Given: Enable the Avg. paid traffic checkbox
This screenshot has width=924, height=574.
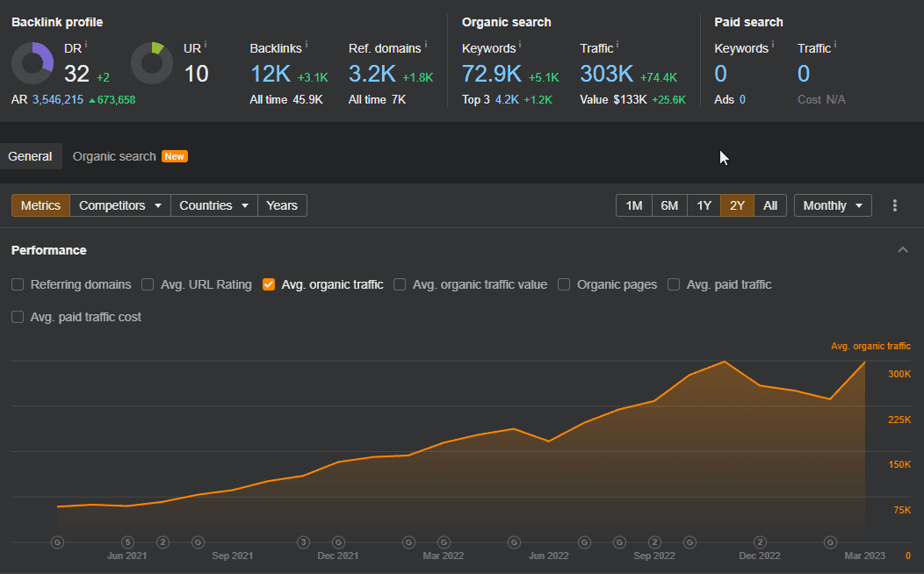Looking at the screenshot, I should pyautogui.click(x=674, y=285).
